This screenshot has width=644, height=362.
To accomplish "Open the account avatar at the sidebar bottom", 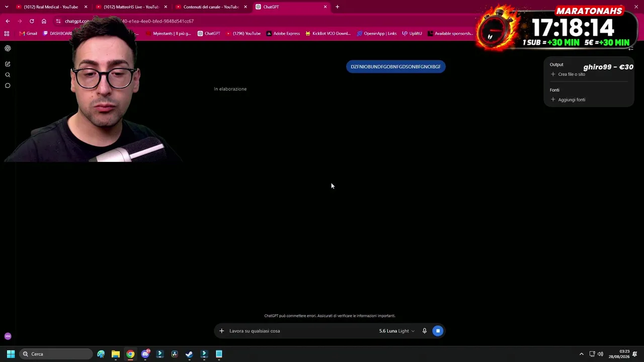I will [x=8, y=336].
